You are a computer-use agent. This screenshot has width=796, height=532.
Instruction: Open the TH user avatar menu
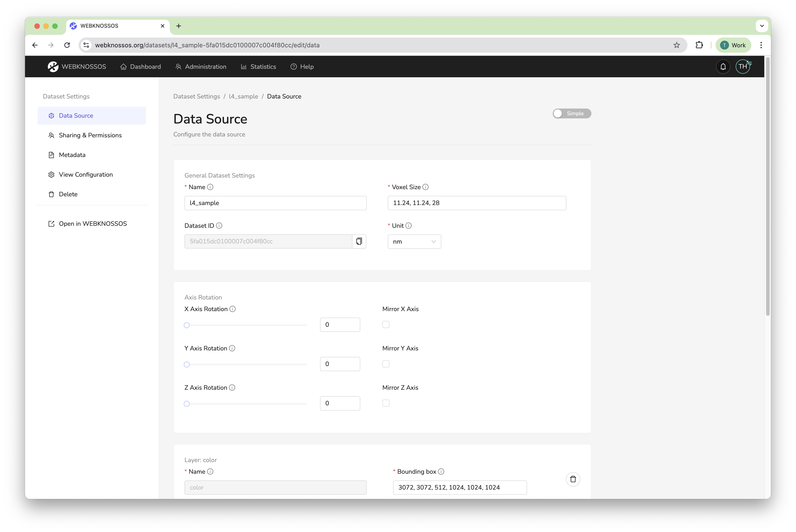pyautogui.click(x=743, y=67)
